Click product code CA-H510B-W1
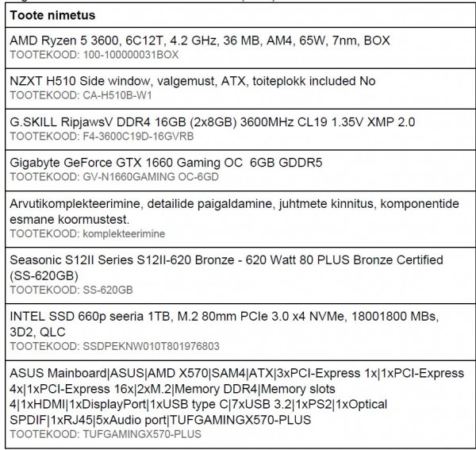 [117, 96]
